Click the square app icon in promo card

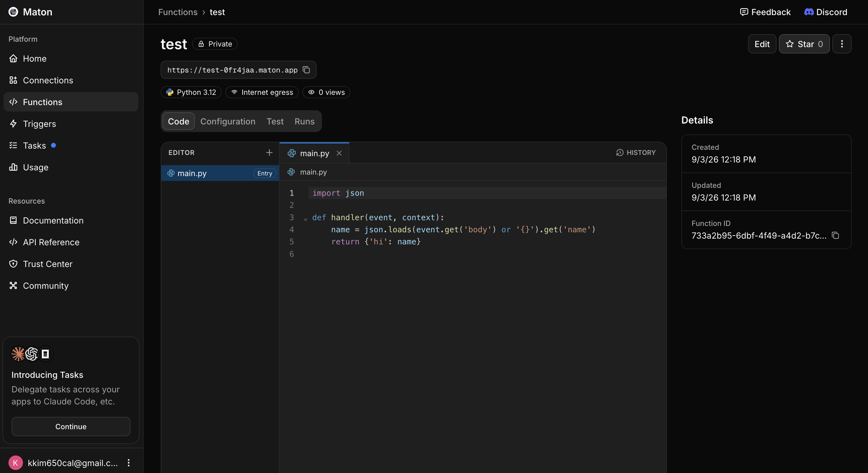pyautogui.click(x=45, y=354)
